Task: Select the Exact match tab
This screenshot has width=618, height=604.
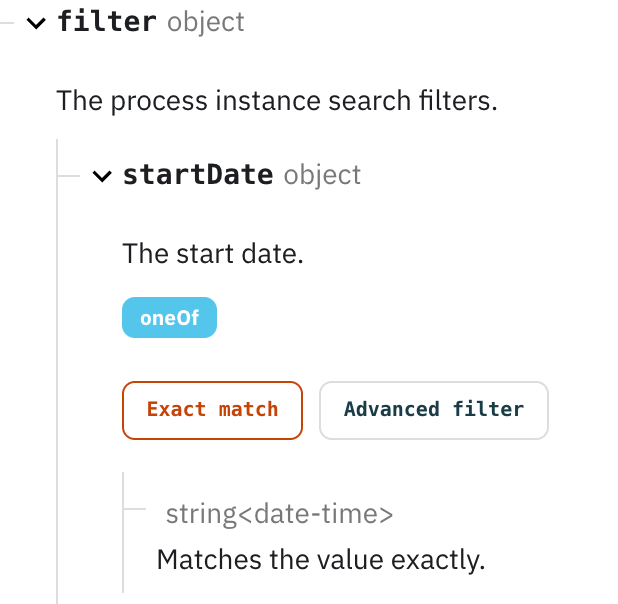Action: click(212, 410)
